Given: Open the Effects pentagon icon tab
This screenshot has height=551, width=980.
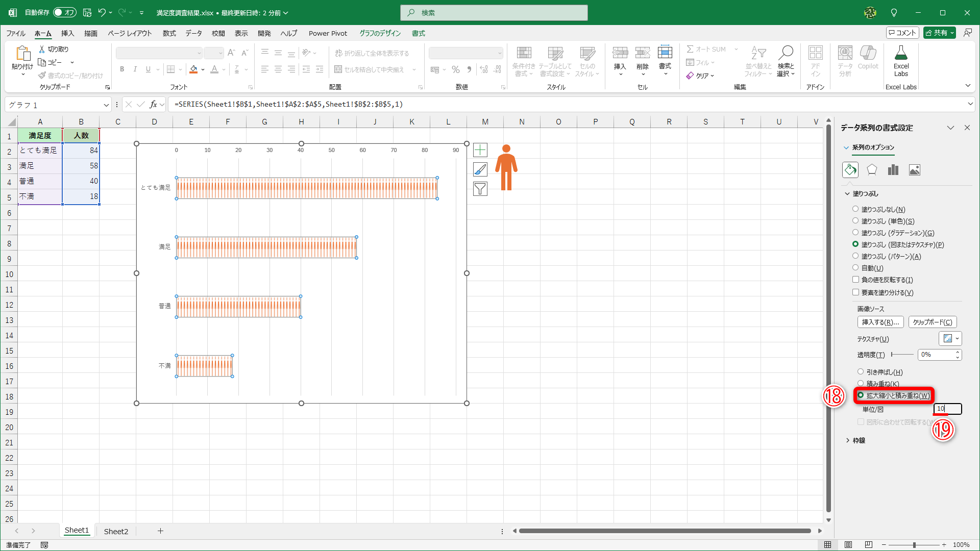Looking at the screenshot, I should pos(872,170).
